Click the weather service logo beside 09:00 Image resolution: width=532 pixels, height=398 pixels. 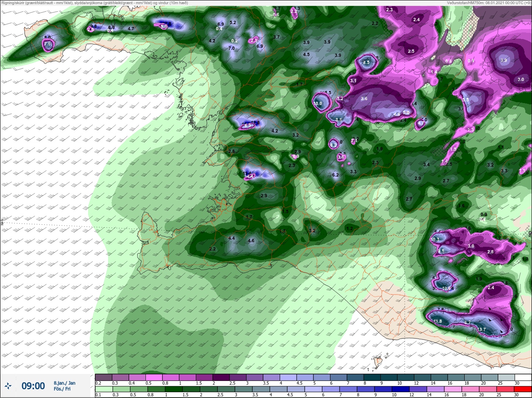coord(8,386)
